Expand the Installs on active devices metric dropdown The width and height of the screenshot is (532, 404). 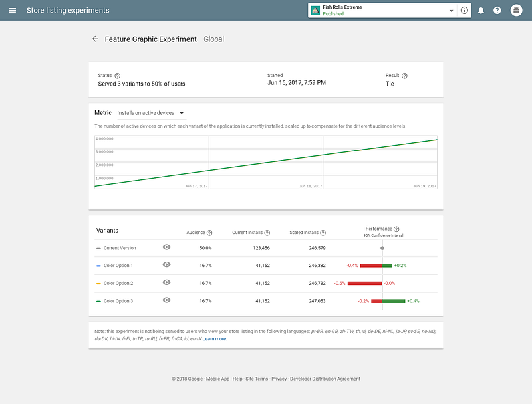pyautogui.click(x=152, y=113)
